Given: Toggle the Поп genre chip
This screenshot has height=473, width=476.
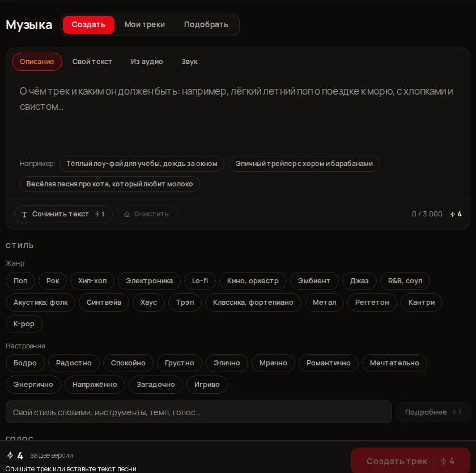Looking at the screenshot, I should pyautogui.click(x=20, y=281).
